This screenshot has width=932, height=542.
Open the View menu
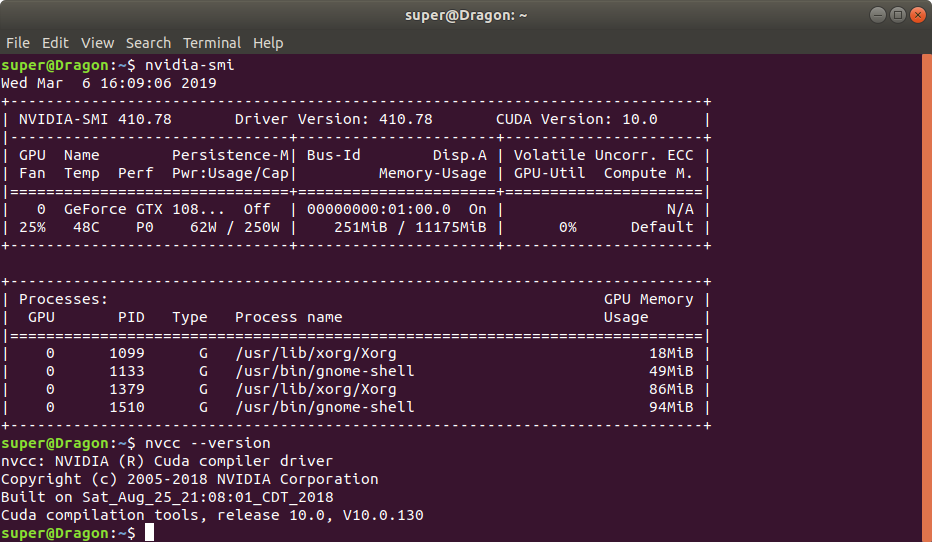coord(97,43)
